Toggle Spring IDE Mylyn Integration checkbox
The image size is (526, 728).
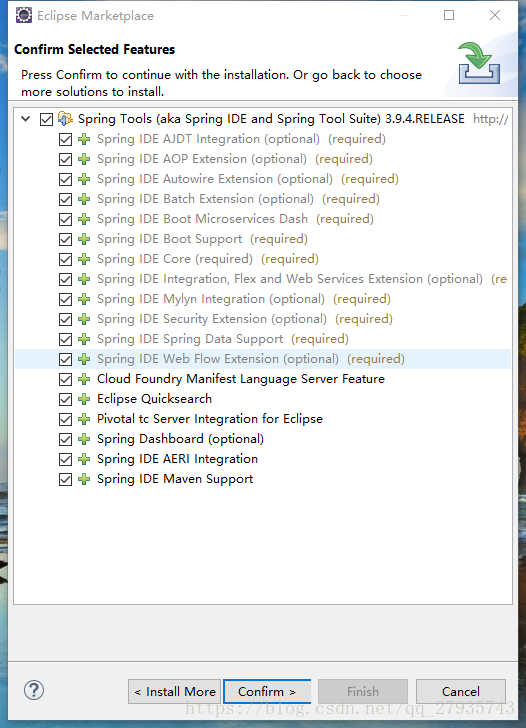(65, 299)
